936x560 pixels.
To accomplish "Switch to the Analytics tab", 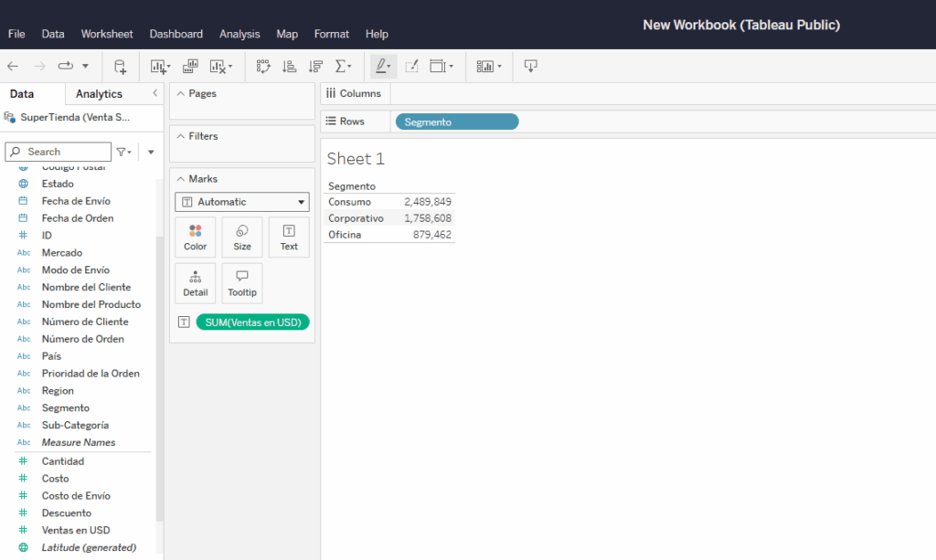I will pyautogui.click(x=99, y=94).
